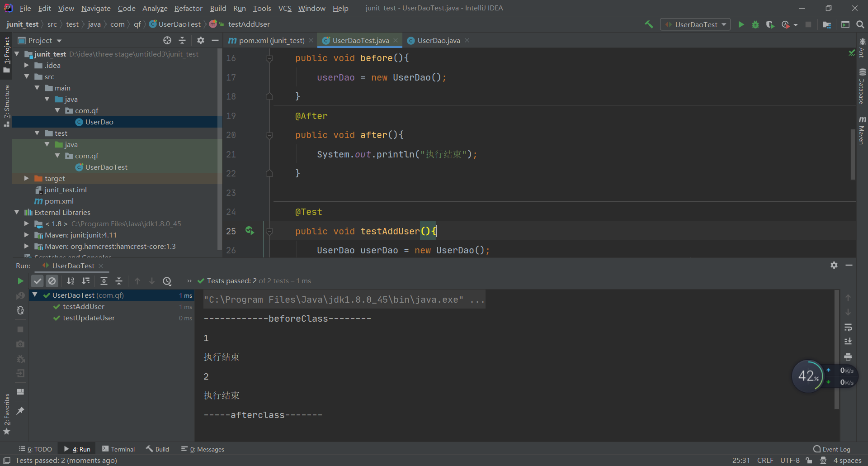868x466 pixels.
Task: Start debugging with the bug icon
Action: point(755,24)
